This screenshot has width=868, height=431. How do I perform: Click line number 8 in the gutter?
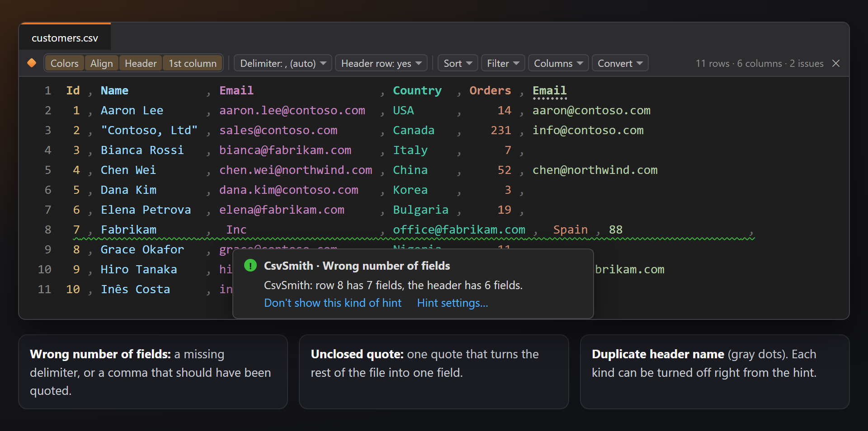(x=48, y=230)
